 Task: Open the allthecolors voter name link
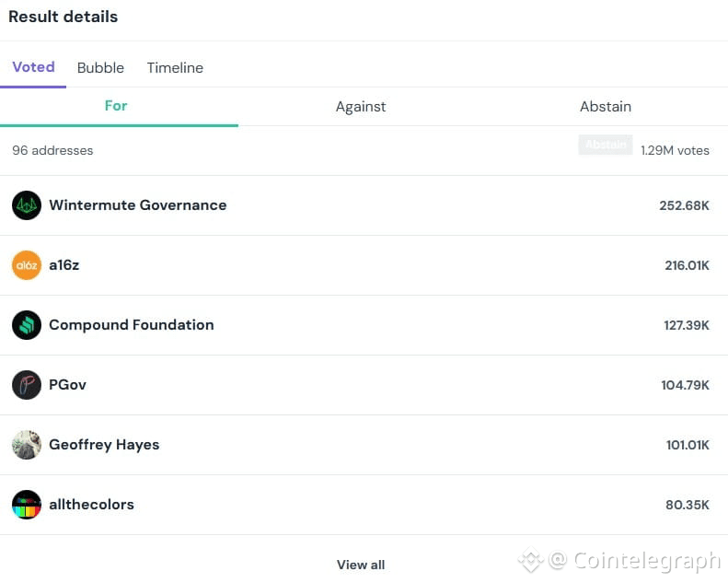91,505
